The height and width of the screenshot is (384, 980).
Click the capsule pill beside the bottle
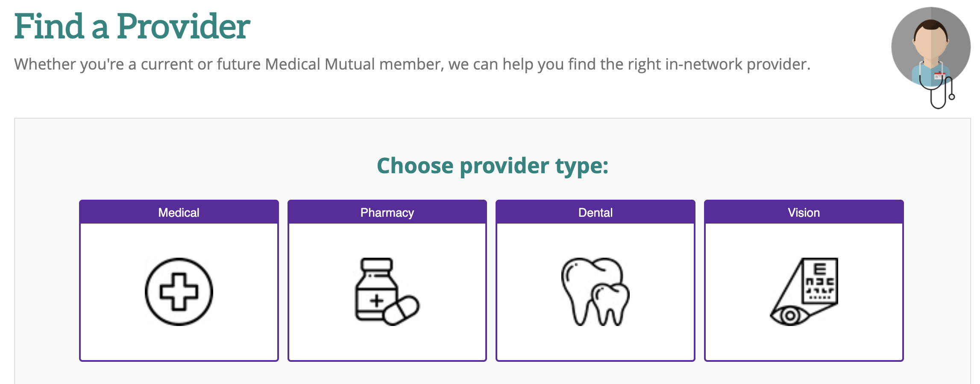click(402, 310)
